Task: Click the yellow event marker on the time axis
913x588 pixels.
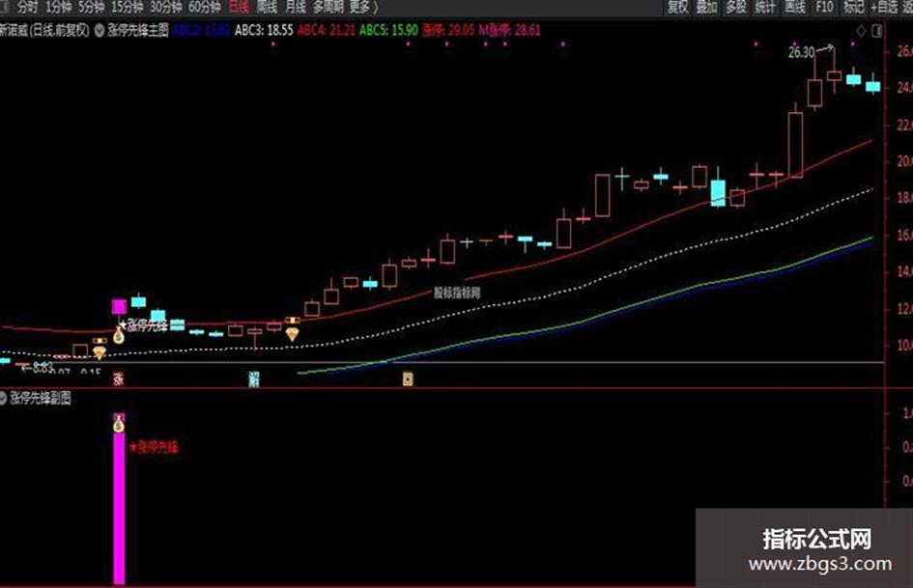Action: 408,379
